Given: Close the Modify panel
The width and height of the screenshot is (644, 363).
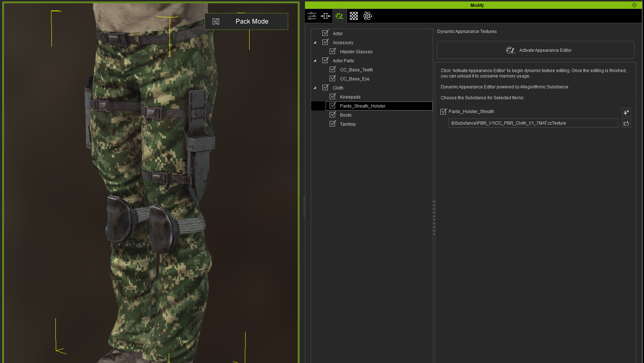Looking at the screenshot, I should (x=634, y=5).
